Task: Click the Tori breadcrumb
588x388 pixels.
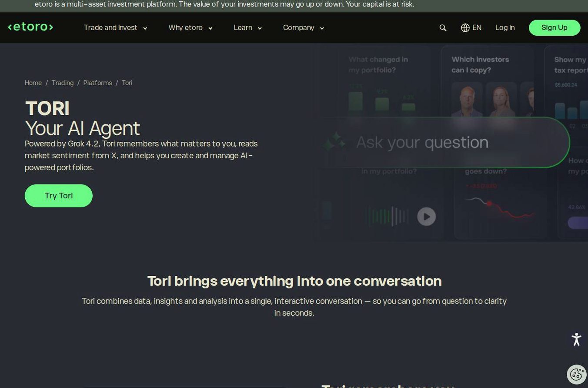Action: [x=127, y=83]
